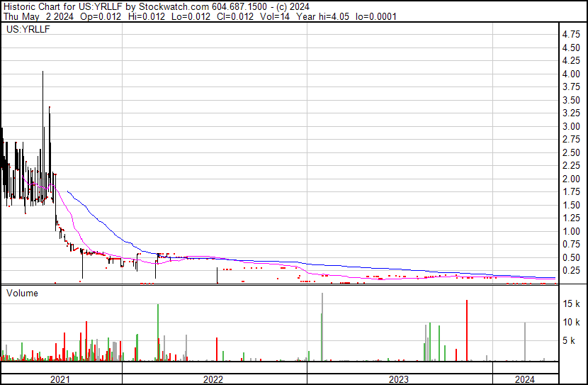
Task: Select the 2021 year label on timeline
Action: (x=60, y=379)
